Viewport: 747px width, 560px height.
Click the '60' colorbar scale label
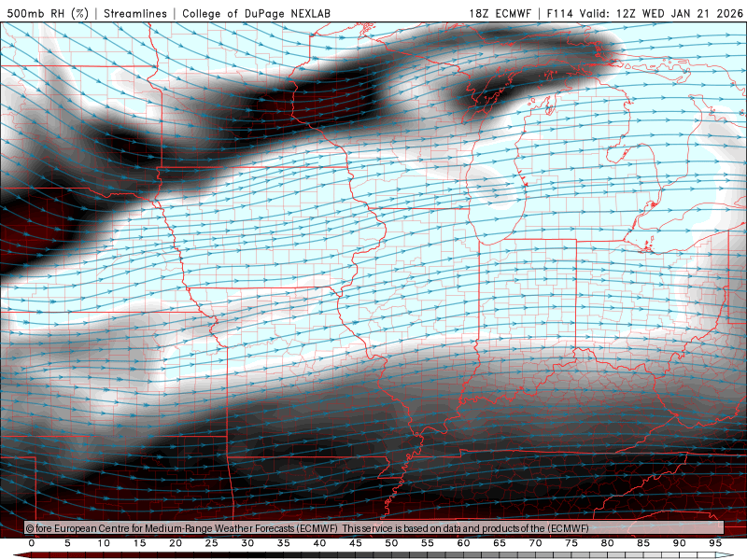[463, 543]
